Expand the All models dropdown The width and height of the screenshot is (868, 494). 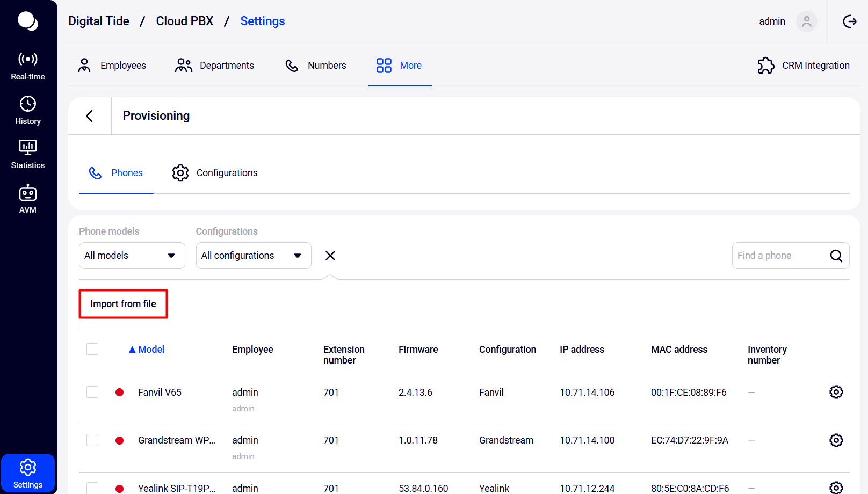pyautogui.click(x=132, y=256)
